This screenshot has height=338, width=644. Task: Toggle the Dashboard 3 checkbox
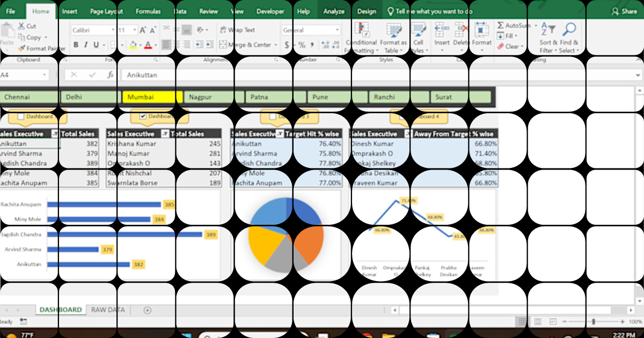272,116
